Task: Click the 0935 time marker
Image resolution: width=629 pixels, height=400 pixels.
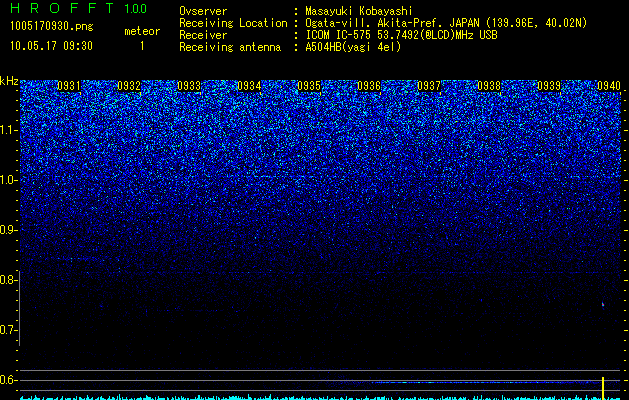Action: coord(309,86)
